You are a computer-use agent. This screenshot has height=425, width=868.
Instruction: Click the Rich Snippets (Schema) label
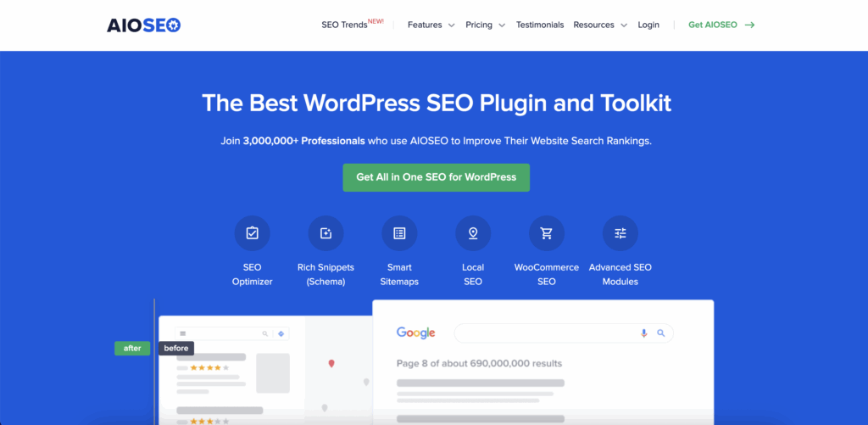[325, 274]
